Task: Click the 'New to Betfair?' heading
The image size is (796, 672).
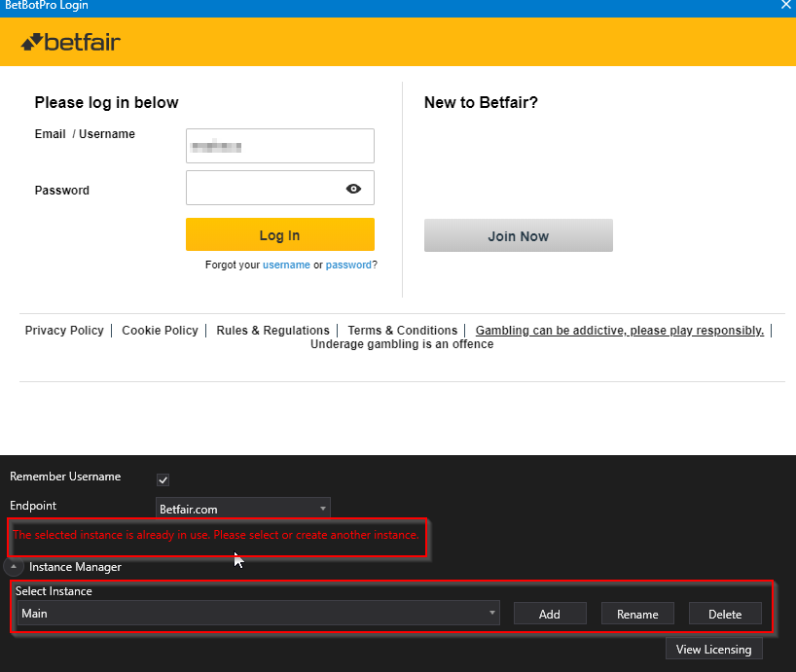Action: pos(482,102)
